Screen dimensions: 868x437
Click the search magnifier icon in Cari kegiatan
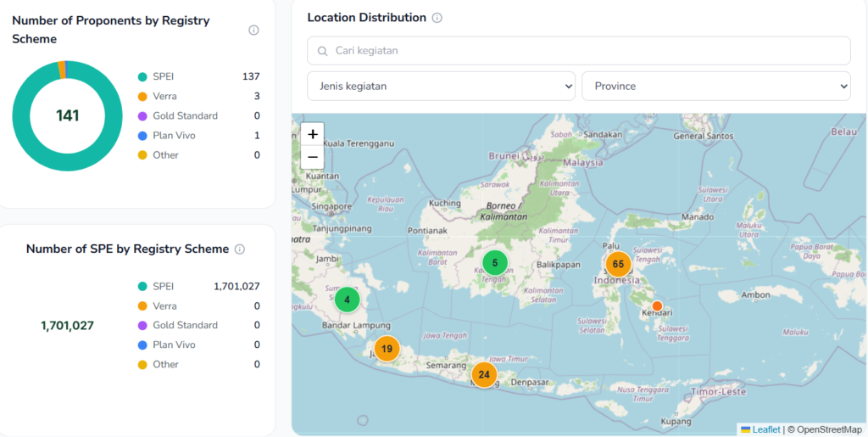[323, 51]
